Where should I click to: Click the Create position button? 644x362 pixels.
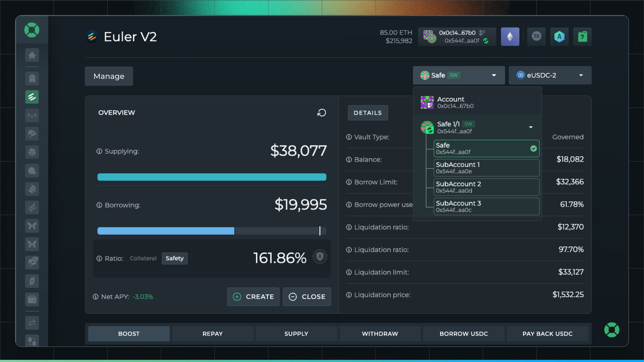[253, 297]
